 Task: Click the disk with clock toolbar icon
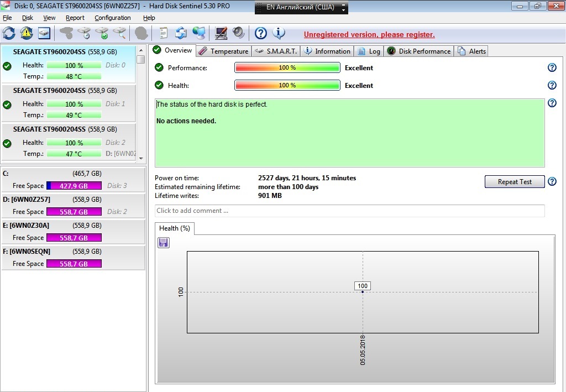click(83, 33)
